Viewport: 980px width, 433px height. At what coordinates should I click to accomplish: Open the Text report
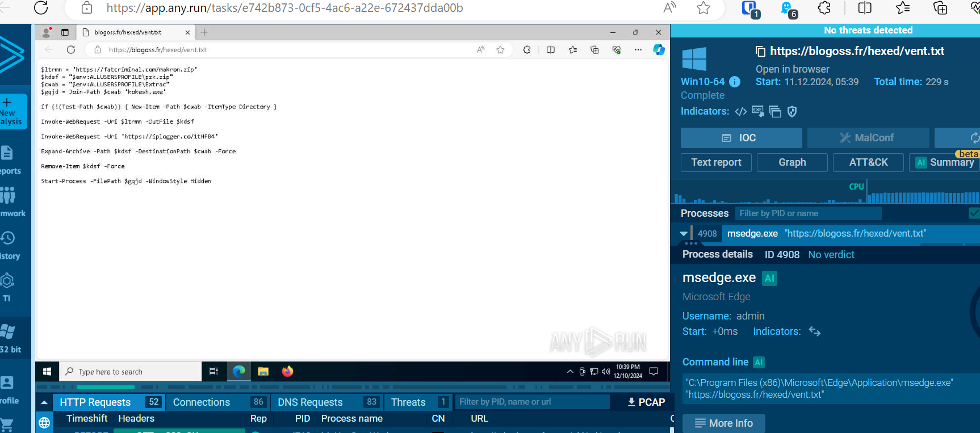point(716,162)
